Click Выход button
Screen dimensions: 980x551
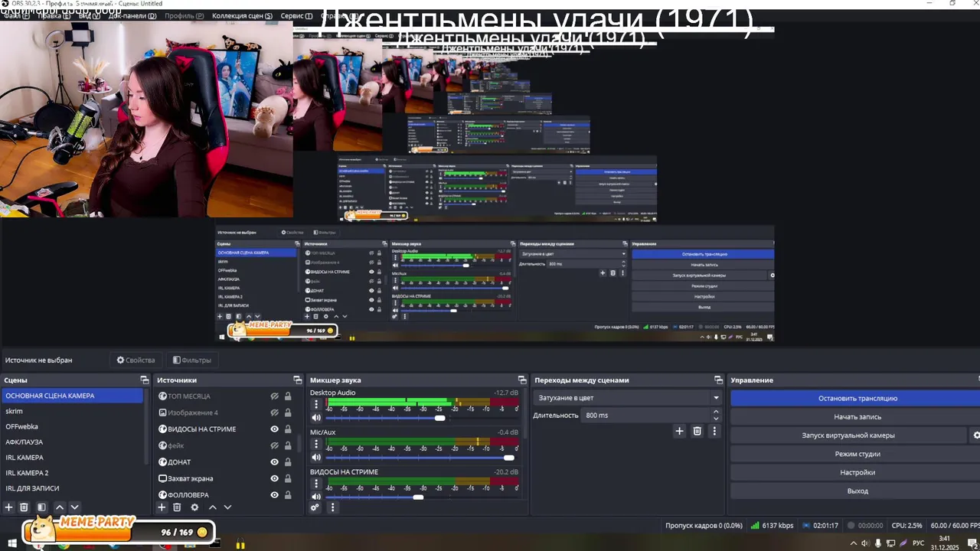pos(857,491)
